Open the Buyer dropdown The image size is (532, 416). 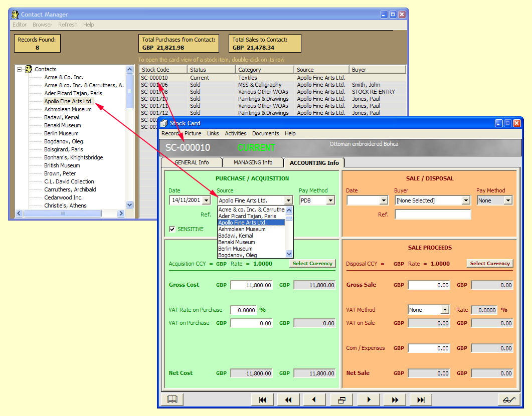[466, 200]
